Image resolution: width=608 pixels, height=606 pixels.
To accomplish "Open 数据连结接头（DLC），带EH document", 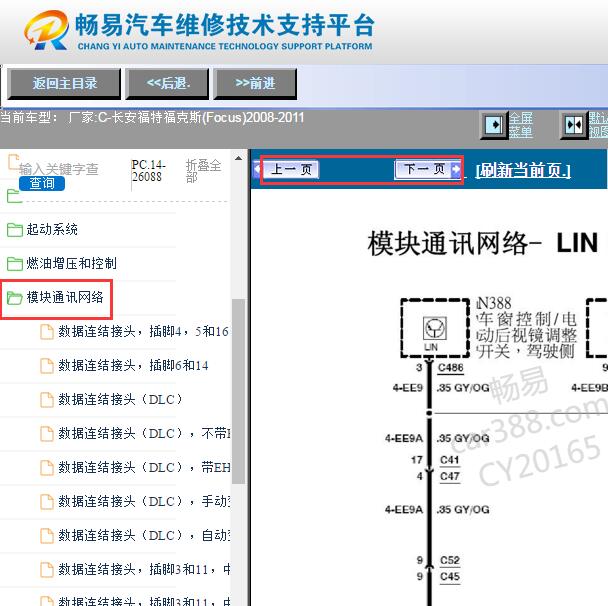I will click(144, 468).
